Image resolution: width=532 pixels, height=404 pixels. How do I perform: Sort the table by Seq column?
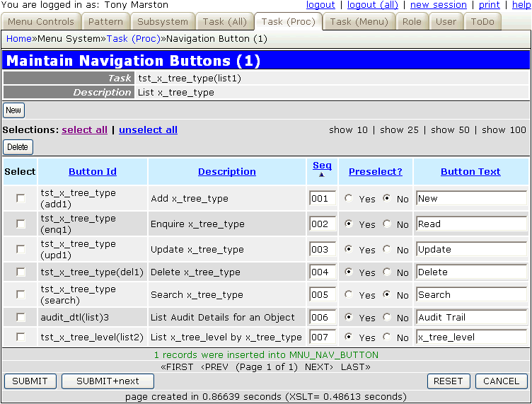point(322,166)
